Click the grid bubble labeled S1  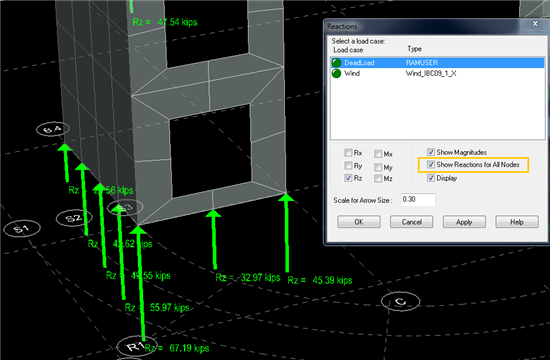point(22,229)
